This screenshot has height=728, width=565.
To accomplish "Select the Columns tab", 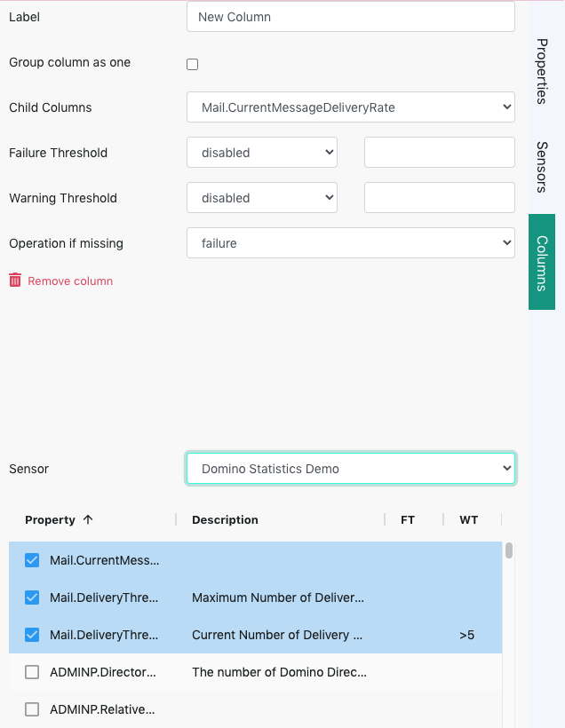I will (x=542, y=263).
